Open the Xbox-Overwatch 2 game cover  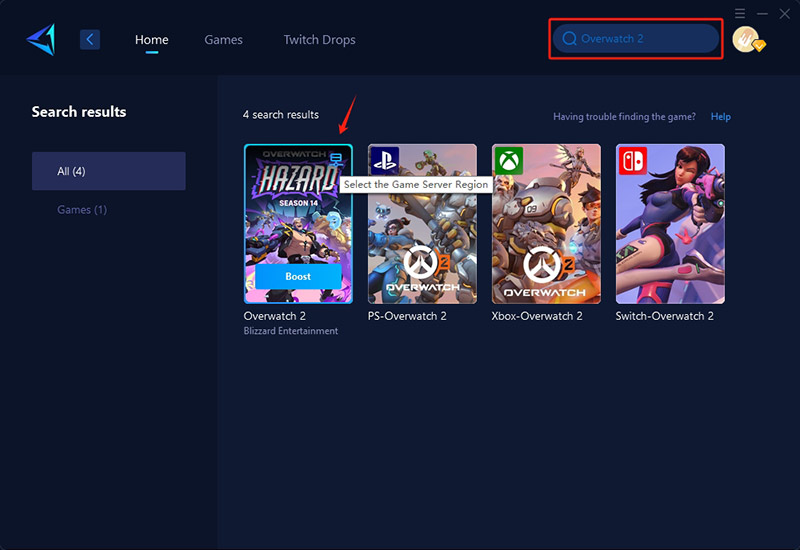click(546, 224)
